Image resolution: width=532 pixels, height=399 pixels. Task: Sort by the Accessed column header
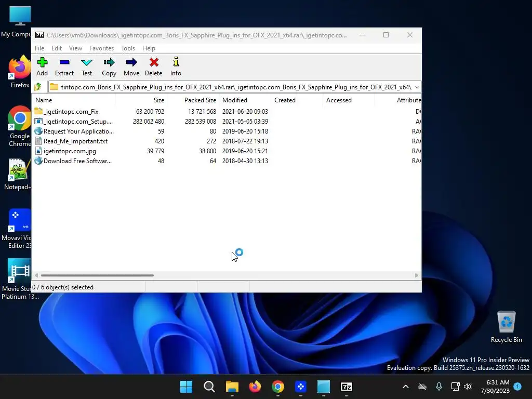349,100
